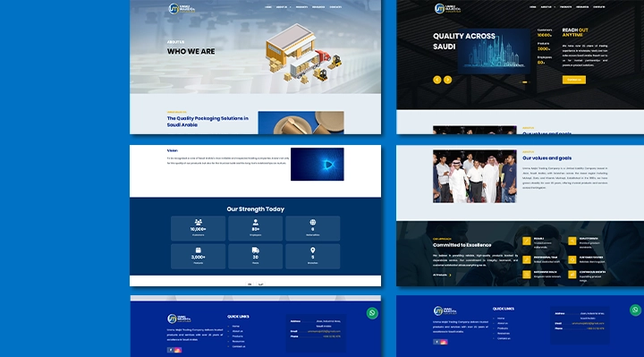This screenshot has height=357, width=644.
Task: Click the Products box icon in Our Strength Today
Action: coord(198,251)
